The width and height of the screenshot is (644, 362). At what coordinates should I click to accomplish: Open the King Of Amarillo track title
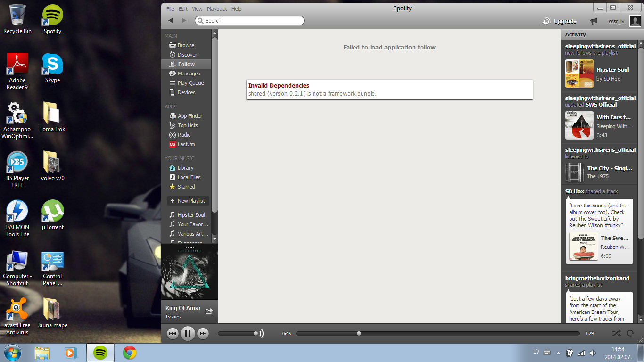point(183,308)
